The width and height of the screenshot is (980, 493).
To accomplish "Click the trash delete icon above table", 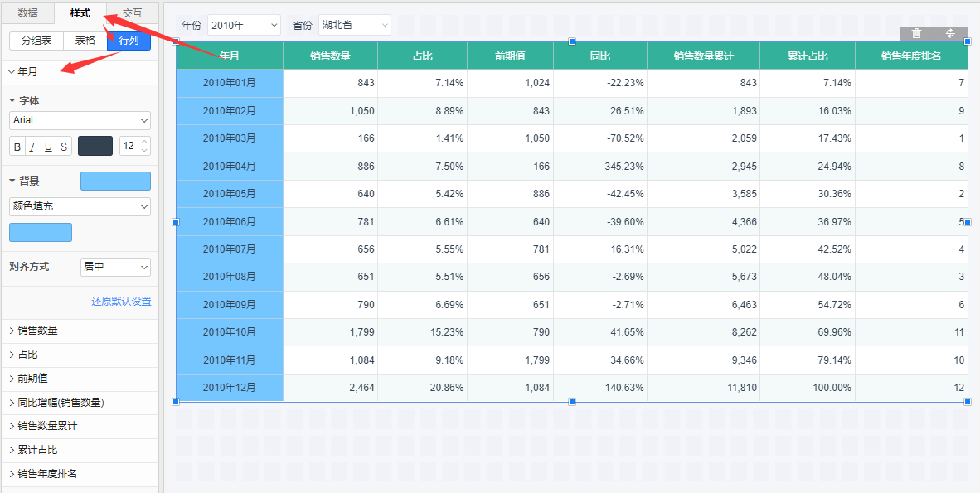I will click(x=916, y=34).
